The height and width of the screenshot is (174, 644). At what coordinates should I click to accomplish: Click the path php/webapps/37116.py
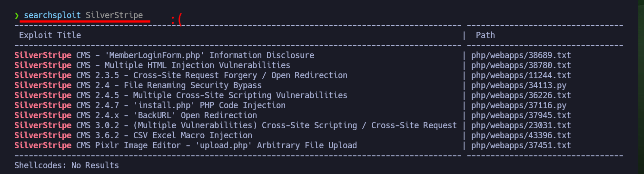tap(519, 105)
